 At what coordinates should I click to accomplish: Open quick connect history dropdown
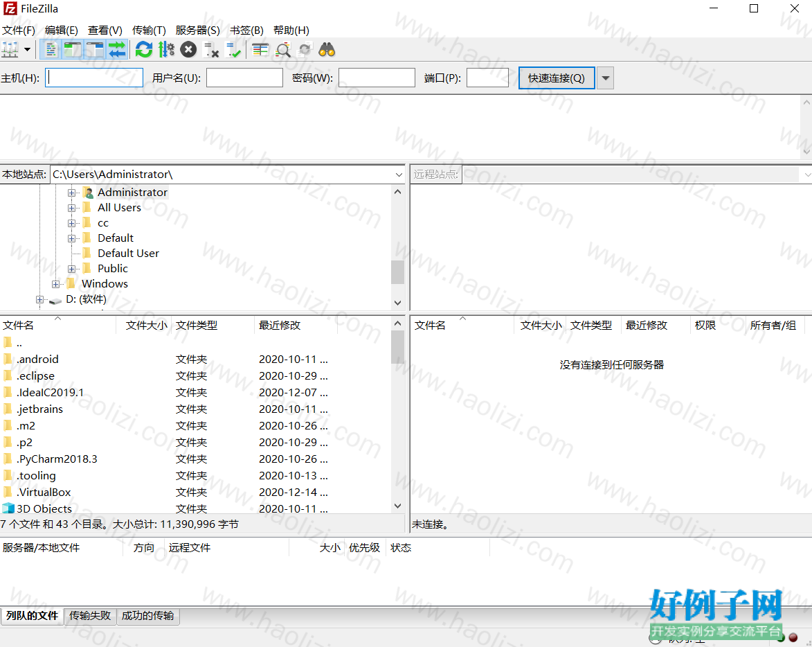605,78
